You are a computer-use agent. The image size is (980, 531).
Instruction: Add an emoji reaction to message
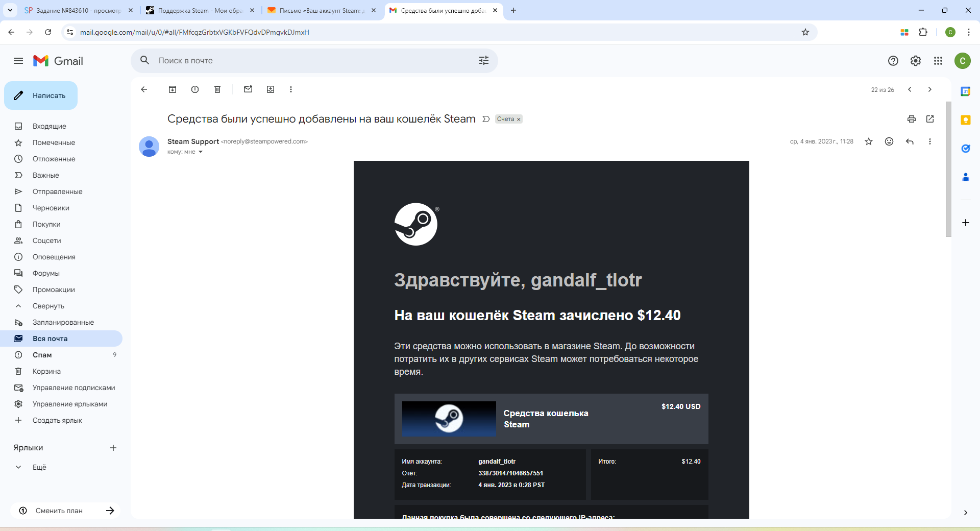click(889, 141)
